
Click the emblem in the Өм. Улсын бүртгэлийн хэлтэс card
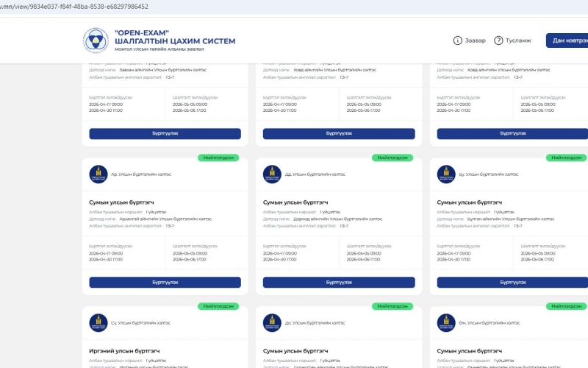[x=445, y=322]
